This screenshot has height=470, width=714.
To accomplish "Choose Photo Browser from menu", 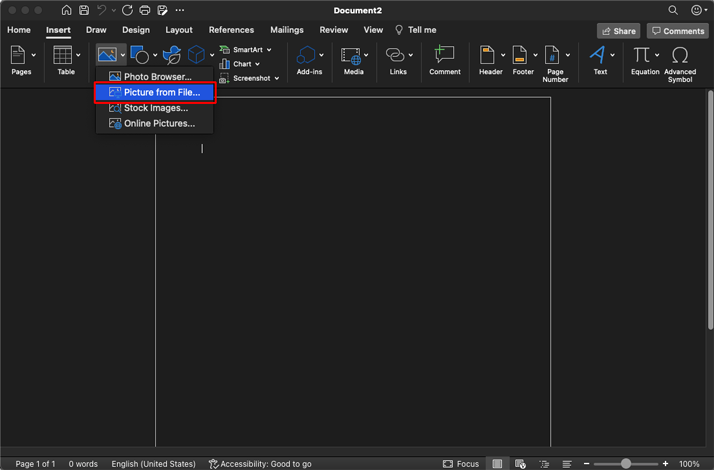I will 154,77.
